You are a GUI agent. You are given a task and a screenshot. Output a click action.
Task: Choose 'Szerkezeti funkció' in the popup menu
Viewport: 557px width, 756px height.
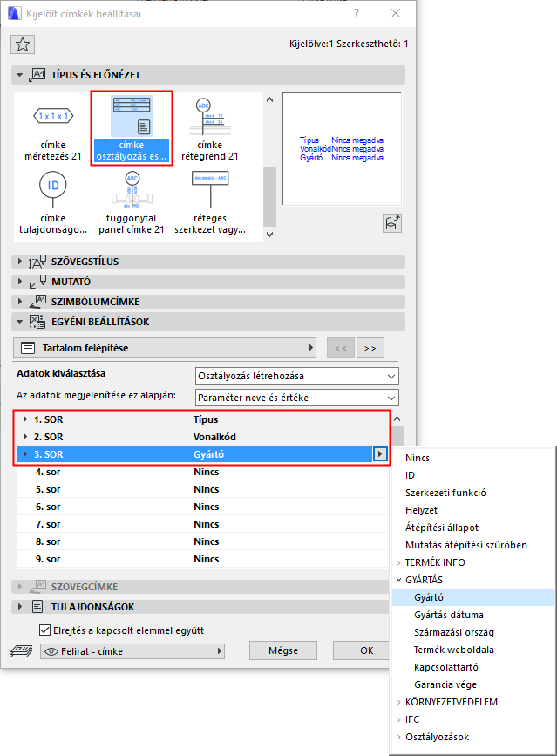click(x=472, y=493)
